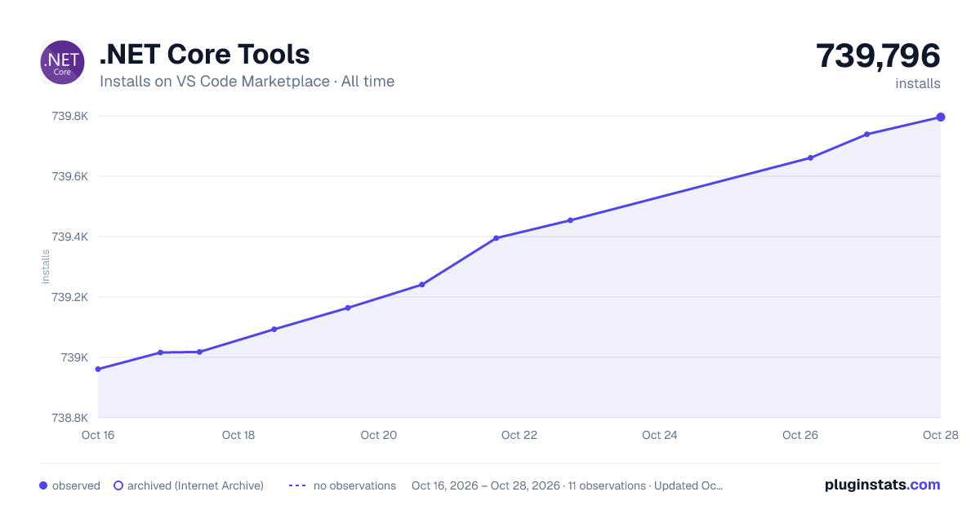Select the data point just after Oct 26
Screen dimensions: 980x514
coord(810,157)
